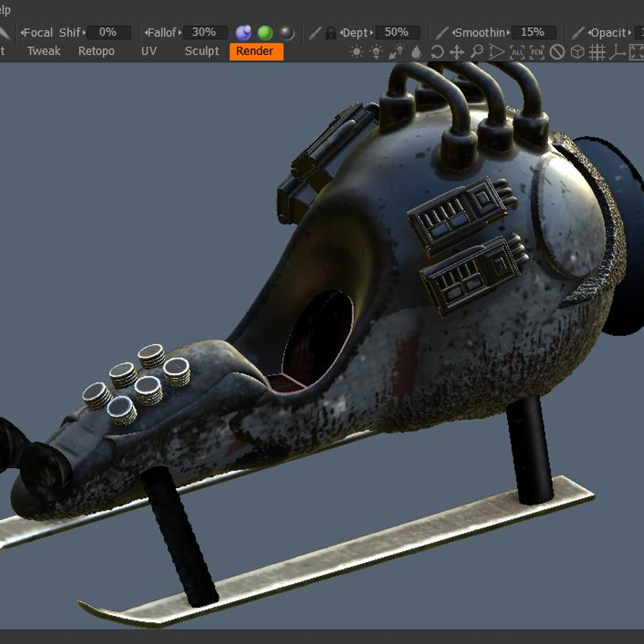
Task: Toggle the grid display icon
Action: coord(597,52)
